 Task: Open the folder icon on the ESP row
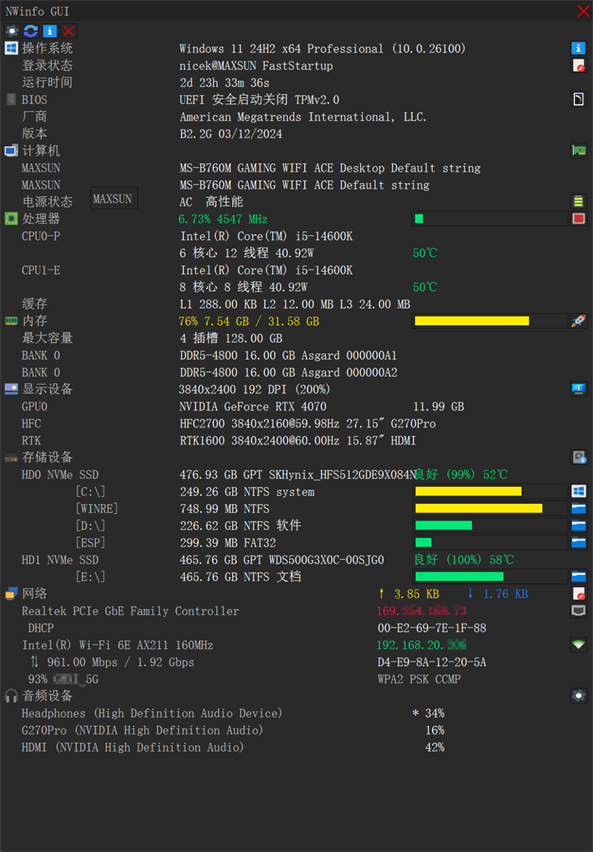click(578, 542)
